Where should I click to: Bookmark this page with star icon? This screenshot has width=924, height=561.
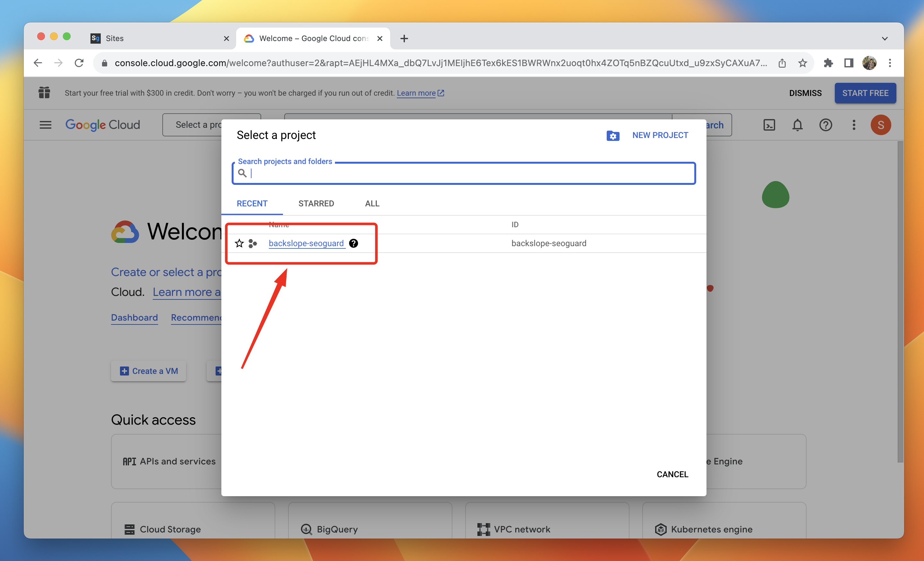(802, 63)
